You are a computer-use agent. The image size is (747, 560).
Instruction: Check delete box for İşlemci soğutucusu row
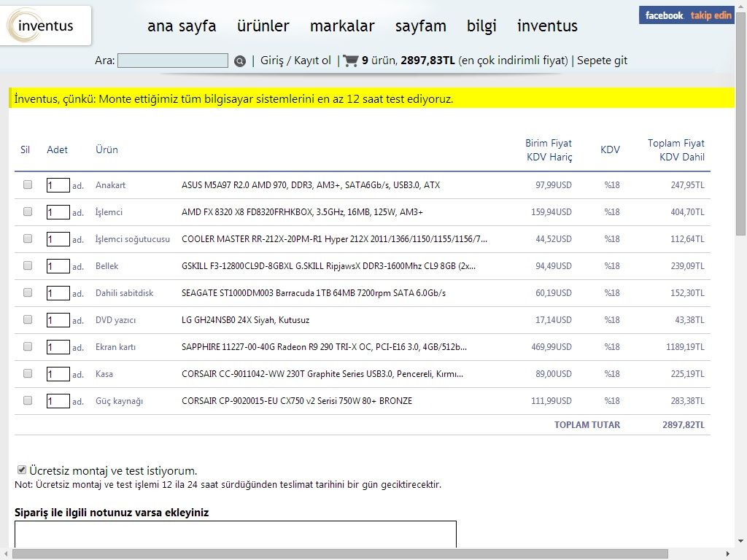tap(28, 238)
